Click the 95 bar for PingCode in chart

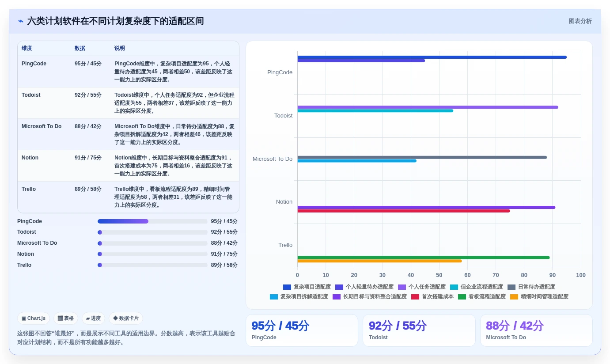click(x=432, y=57)
